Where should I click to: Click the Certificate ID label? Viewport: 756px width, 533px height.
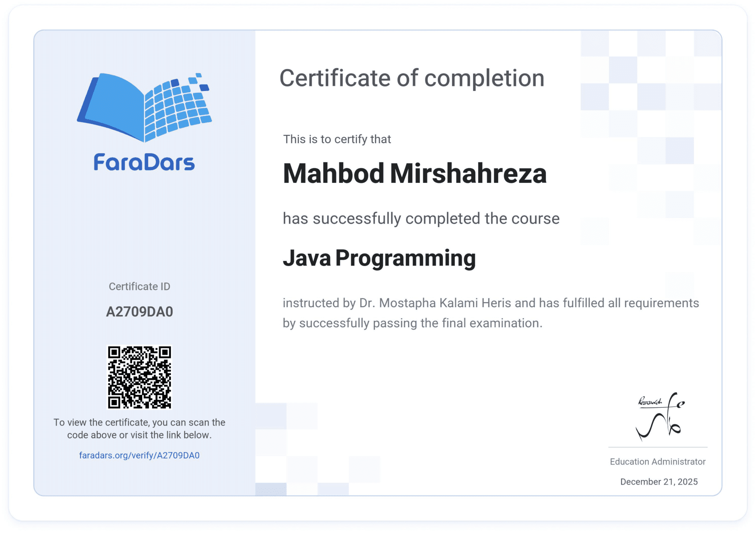pos(139,286)
